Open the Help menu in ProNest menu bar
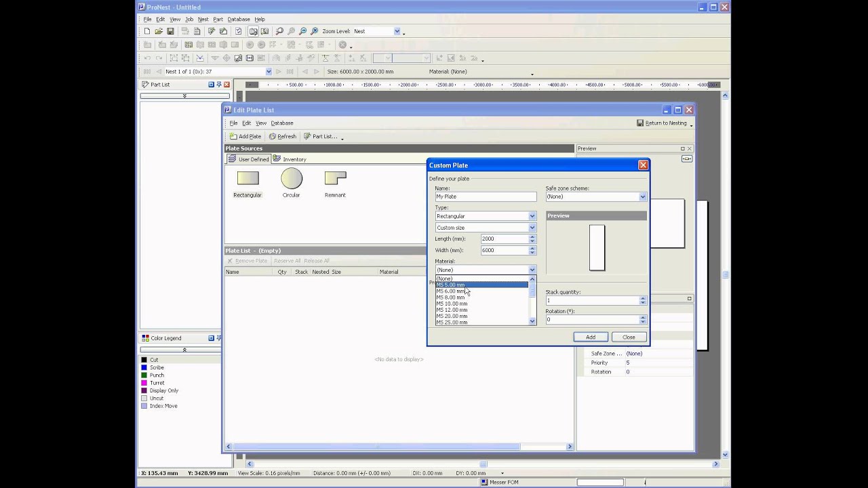Viewport: 868px width, 488px height. click(260, 20)
